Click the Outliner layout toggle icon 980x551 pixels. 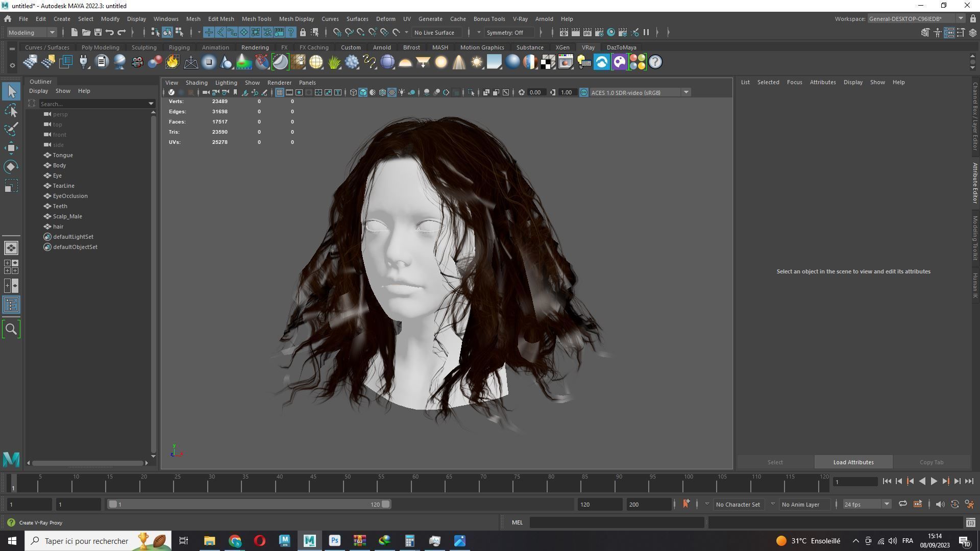(x=11, y=305)
